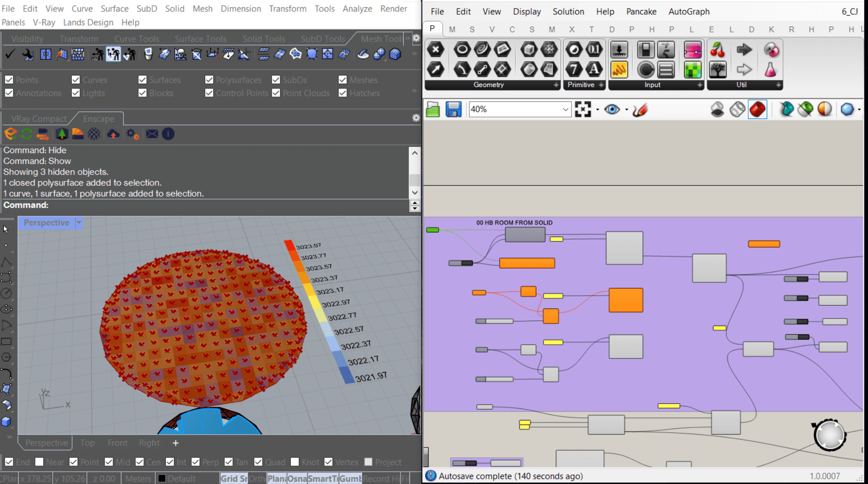This screenshot has width=868, height=484.
Task: Click the Default layer black color swatch
Action: (x=162, y=478)
